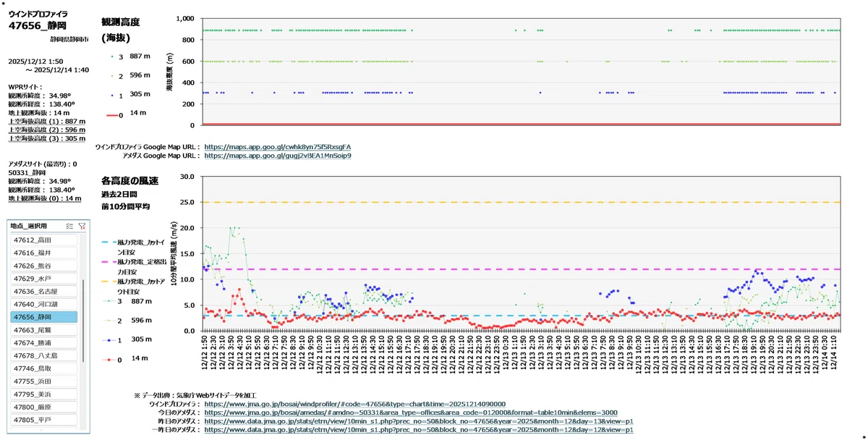Click the 2 596 m wind speed legend entry

pyautogui.click(x=127, y=320)
